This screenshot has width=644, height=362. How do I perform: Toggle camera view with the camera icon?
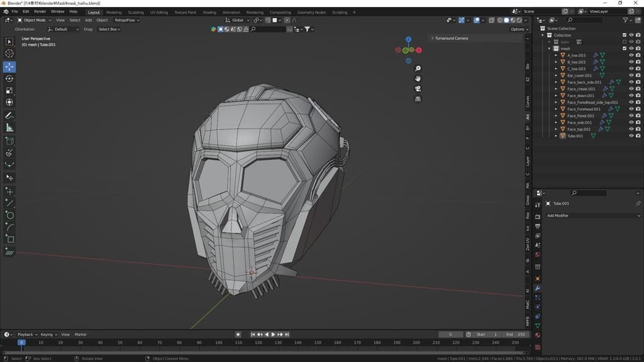click(418, 89)
